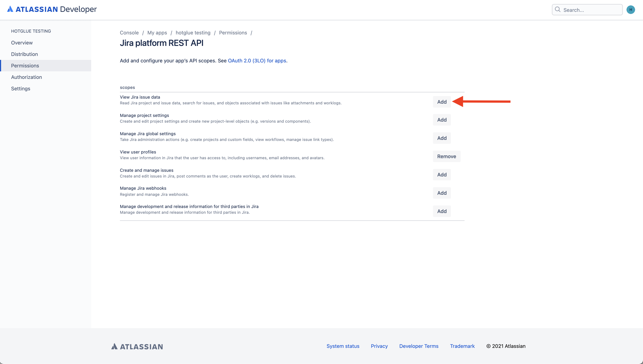The width and height of the screenshot is (643, 364).
Task: Navigate to Console breadcrumb
Action: click(129, 33)
